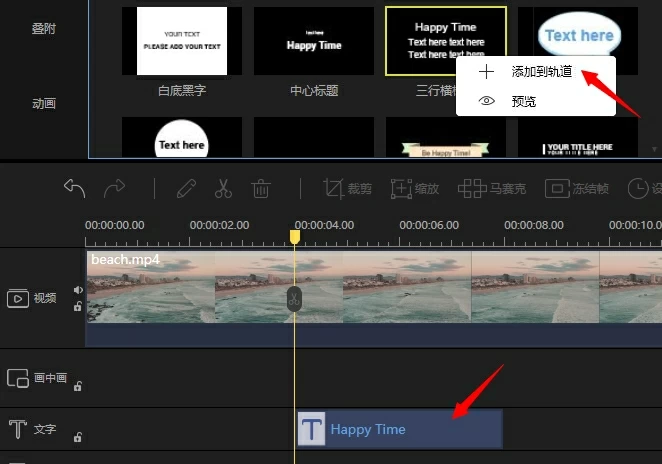Mute the video track speaker icon
662x464 pixels.
click(78, 290)
